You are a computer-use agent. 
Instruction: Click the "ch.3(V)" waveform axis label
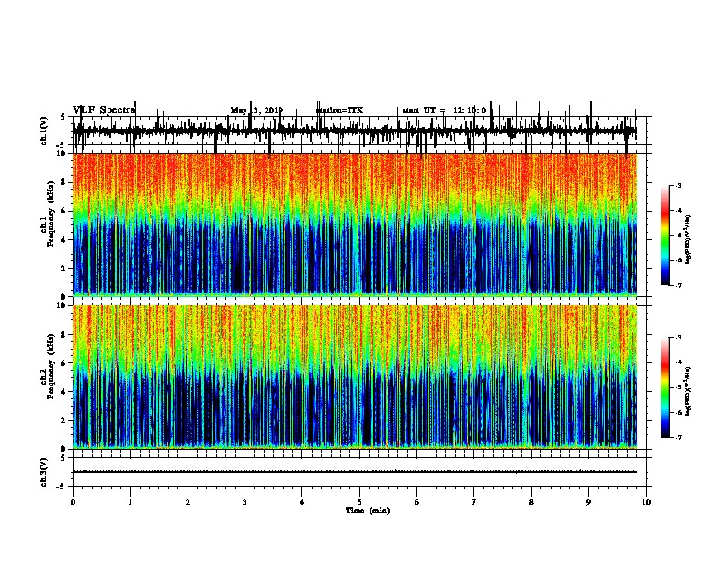[x=43, y=472]
